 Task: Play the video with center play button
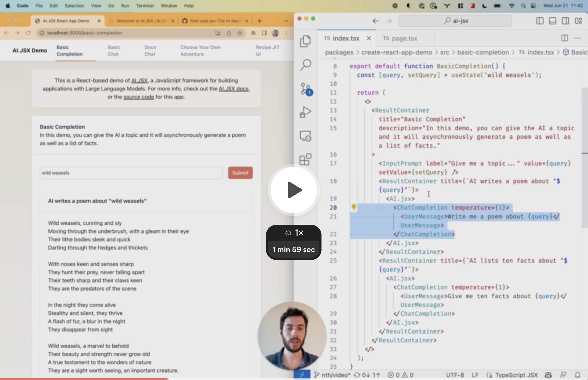(294, 190)
